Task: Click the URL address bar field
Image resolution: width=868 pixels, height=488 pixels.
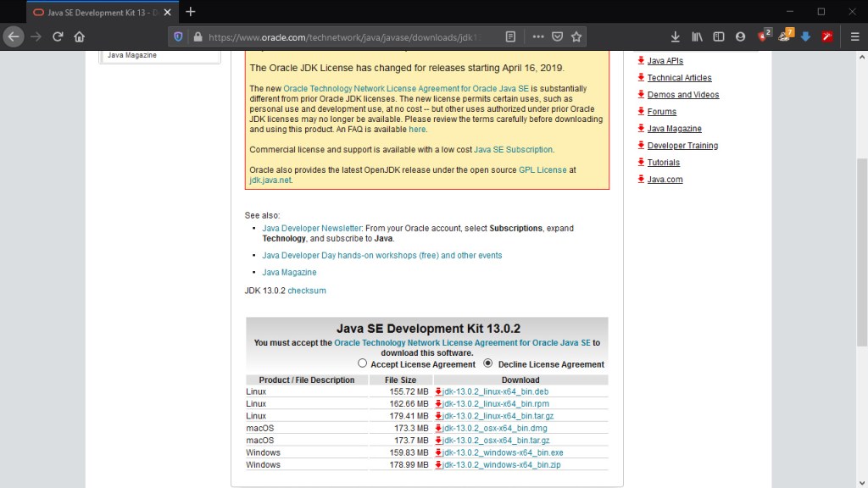Action: (x=348, y=36)
